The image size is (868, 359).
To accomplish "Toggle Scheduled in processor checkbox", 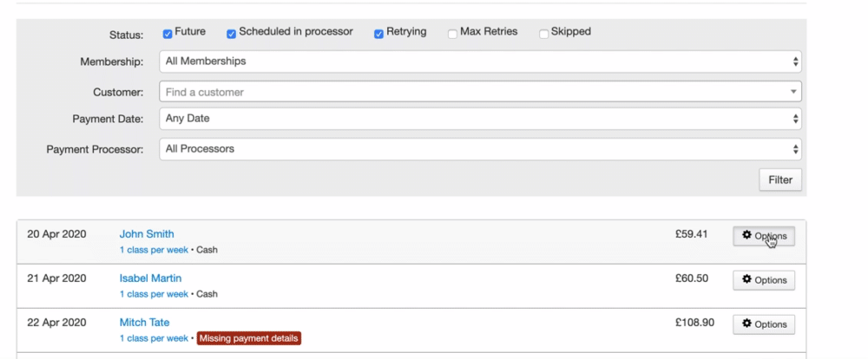I will 232,34.
